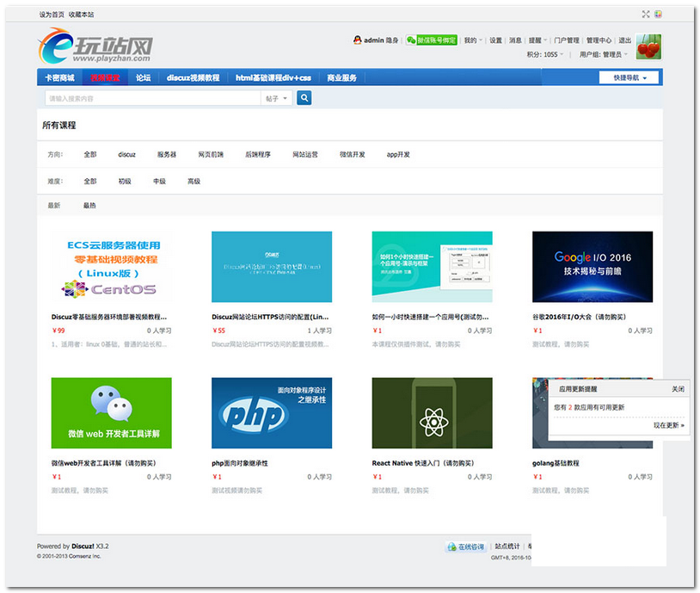
Task: Click the 隐身 status link beside admin
Action: (392, 40)
